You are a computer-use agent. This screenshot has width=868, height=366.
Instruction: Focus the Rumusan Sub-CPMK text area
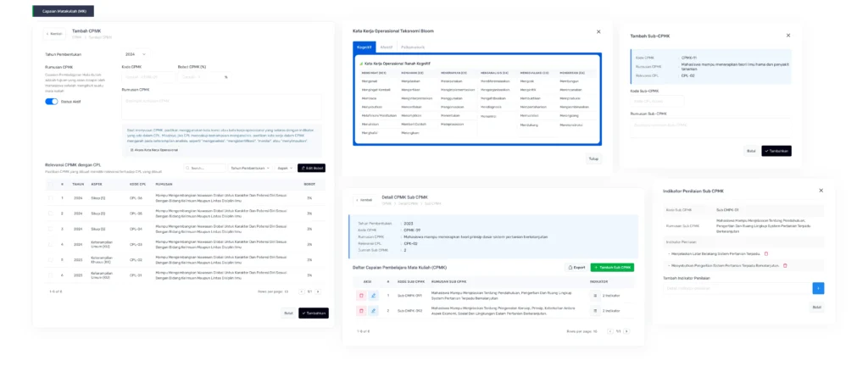[711, 130]
